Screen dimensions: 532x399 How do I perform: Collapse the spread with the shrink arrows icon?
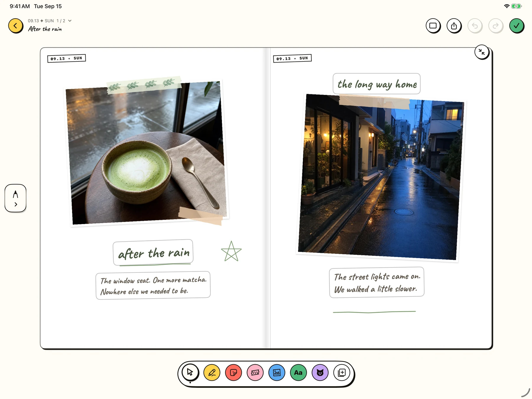click(482, 52)
